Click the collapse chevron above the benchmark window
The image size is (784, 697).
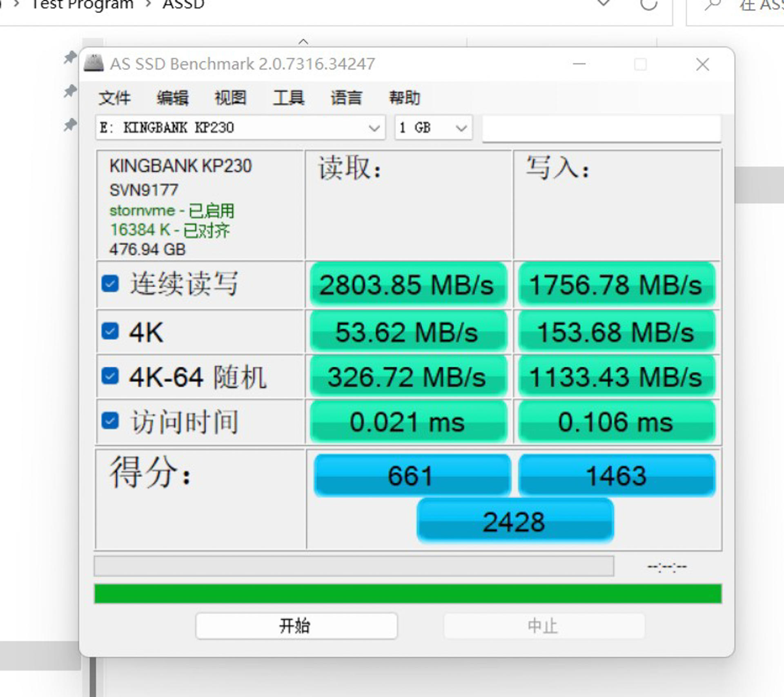(x=303, y=42)
